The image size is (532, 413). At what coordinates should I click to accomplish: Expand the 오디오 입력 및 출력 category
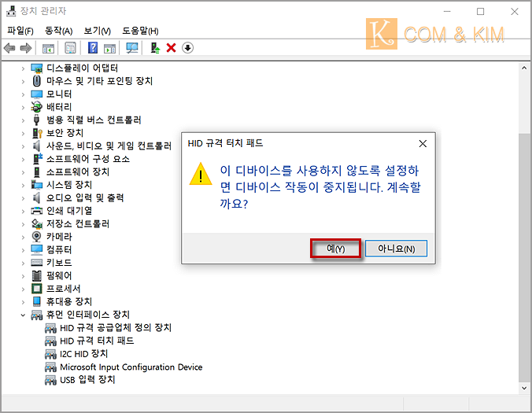point(23,198)
